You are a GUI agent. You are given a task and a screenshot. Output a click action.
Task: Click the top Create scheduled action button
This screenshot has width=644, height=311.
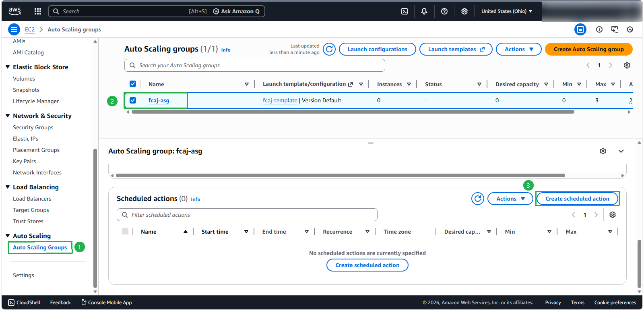tap(577, 199)
